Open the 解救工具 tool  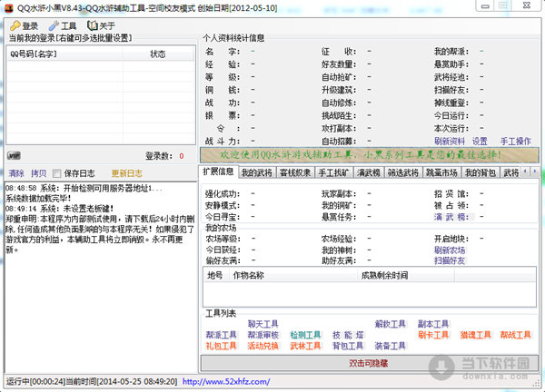[x=391, y=324]
